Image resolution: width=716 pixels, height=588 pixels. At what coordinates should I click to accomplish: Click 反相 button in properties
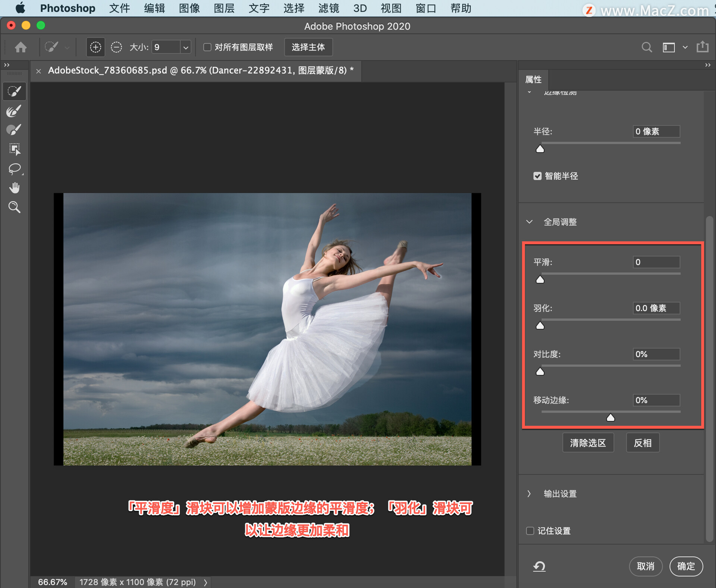click(x=642, y=443)
